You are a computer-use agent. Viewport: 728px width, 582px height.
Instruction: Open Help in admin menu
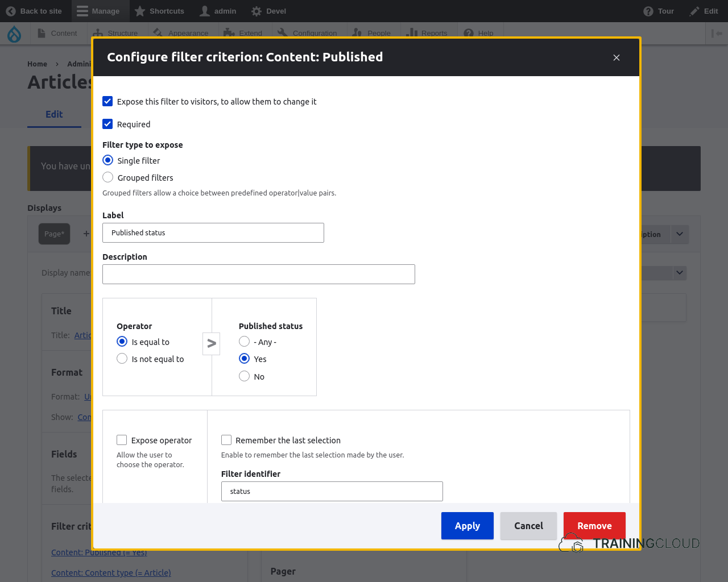click(x=478, y=34)
